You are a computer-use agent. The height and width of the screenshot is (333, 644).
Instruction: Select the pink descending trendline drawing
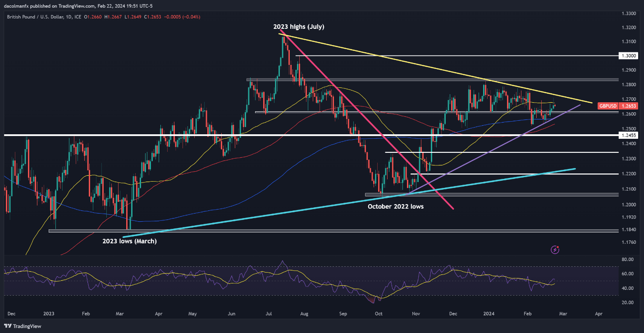(x=366, y=119)
